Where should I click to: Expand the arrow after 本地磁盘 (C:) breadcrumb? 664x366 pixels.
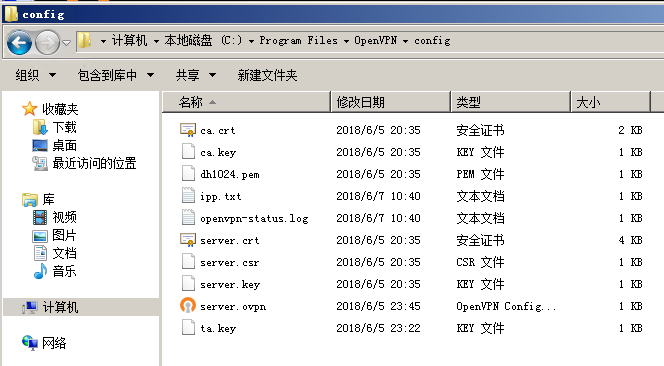tap(251, 41)
